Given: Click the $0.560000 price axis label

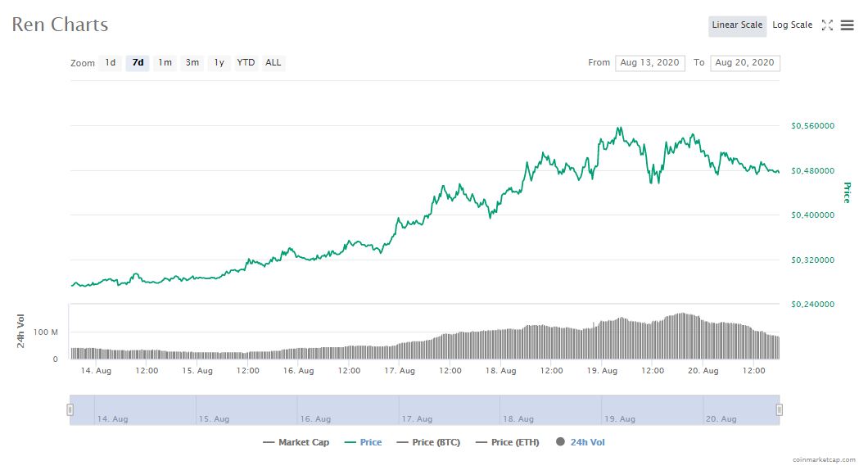Looking at the screenshot, I should (x=812, y=126).
